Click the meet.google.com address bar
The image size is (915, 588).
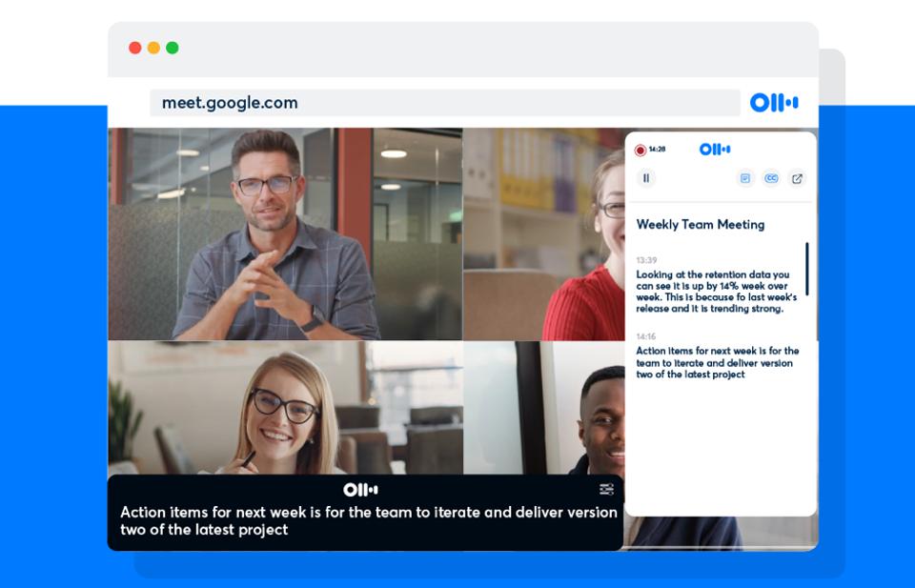click(x=444, y=103)
